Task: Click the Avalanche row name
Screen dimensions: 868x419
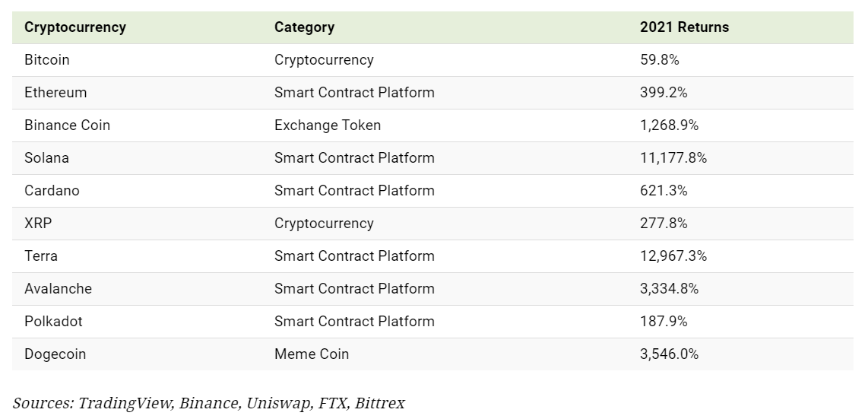Action: [x=58, y=289]
